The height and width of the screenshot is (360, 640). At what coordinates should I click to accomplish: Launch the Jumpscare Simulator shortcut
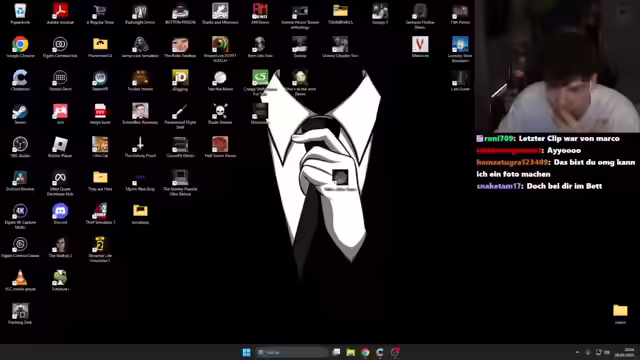(x=140, y=47)
